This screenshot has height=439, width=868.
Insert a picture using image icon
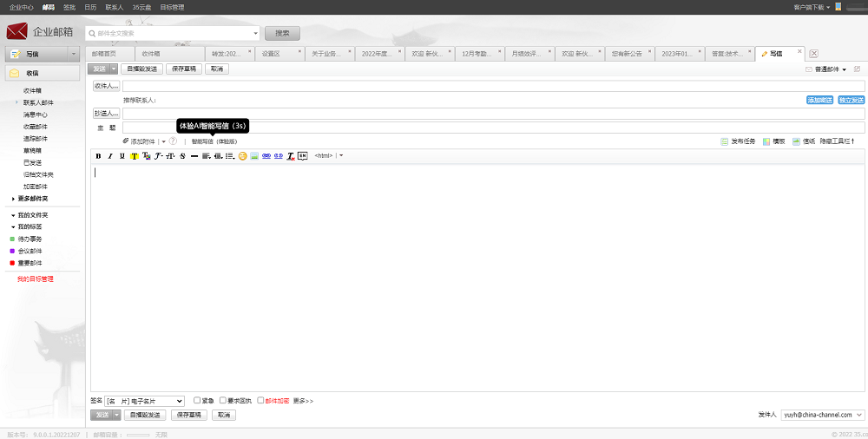(254, 156)
